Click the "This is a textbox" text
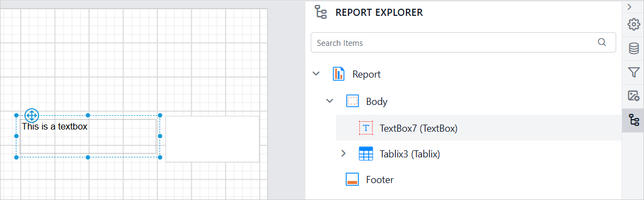This screenshot has height=200, width=644. pos(55,126)
